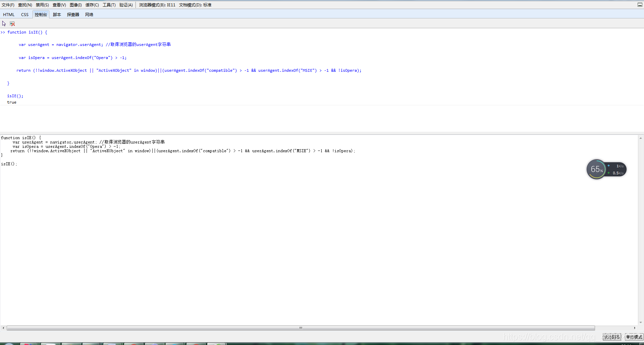The image size is (644, 345).
Task: Click 'var isOpera' line in script editor
Action: click(66, 147)
